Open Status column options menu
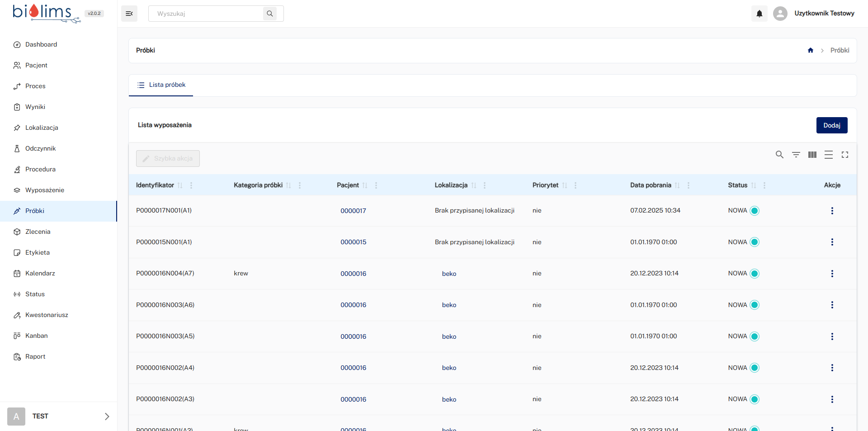Image resolution: width=868 pixels, height=431 pixels. (764, 185)
